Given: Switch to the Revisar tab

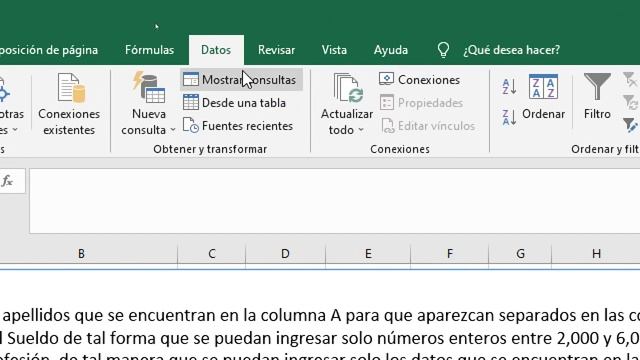Looking at the screenshot, I should 276,50.
